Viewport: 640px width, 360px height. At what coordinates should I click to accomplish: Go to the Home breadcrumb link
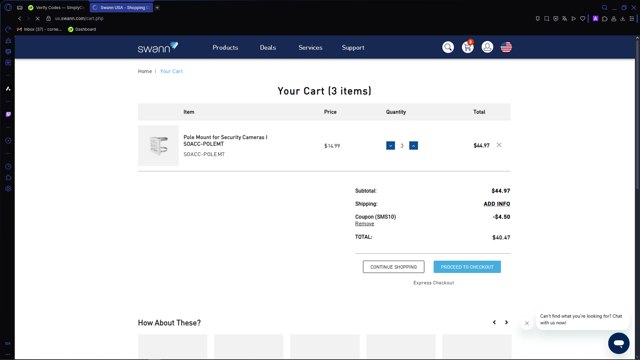pos(144,71)
